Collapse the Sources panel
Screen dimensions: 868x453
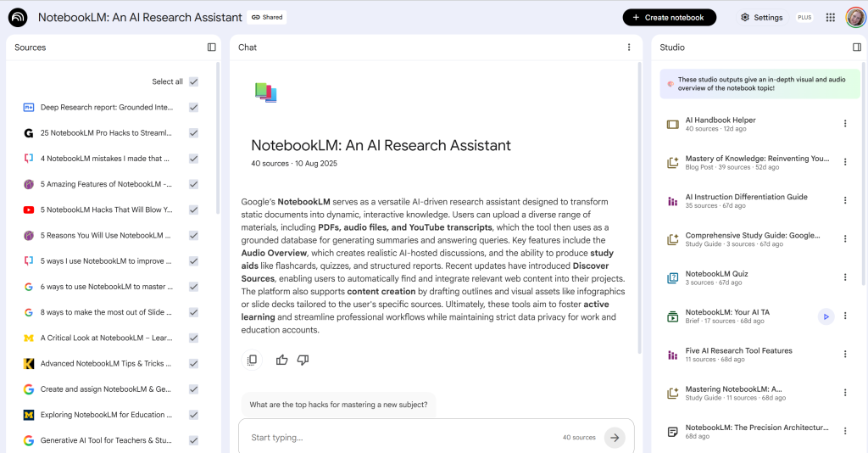(x=211, y=47)
